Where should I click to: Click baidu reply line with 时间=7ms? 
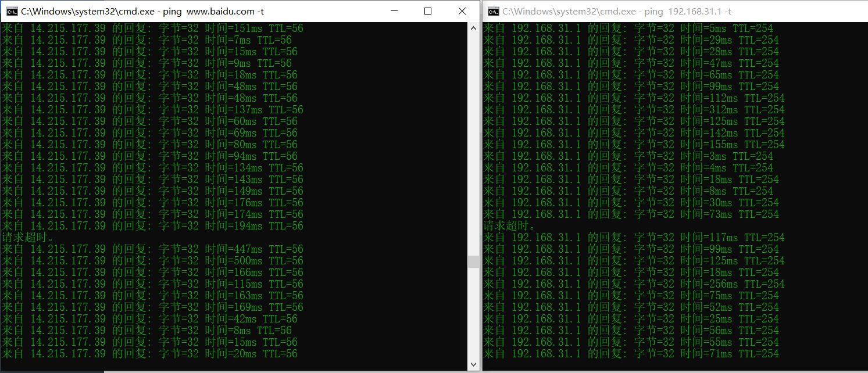pos(147,40)
